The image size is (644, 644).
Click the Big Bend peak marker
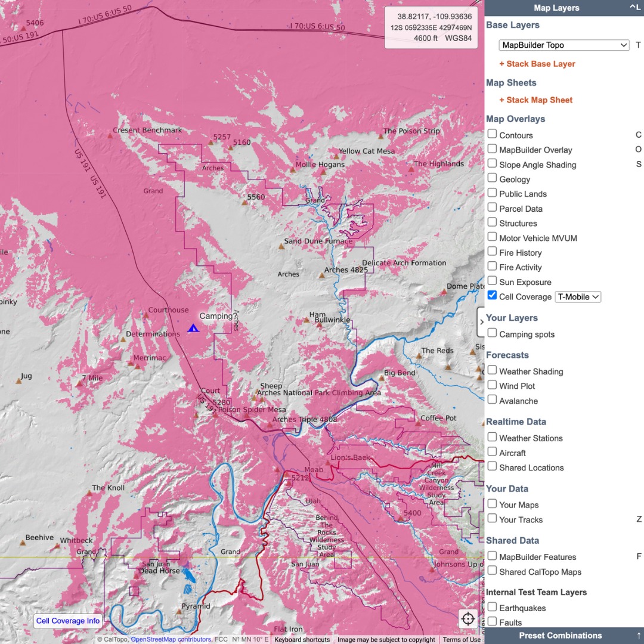381,378
